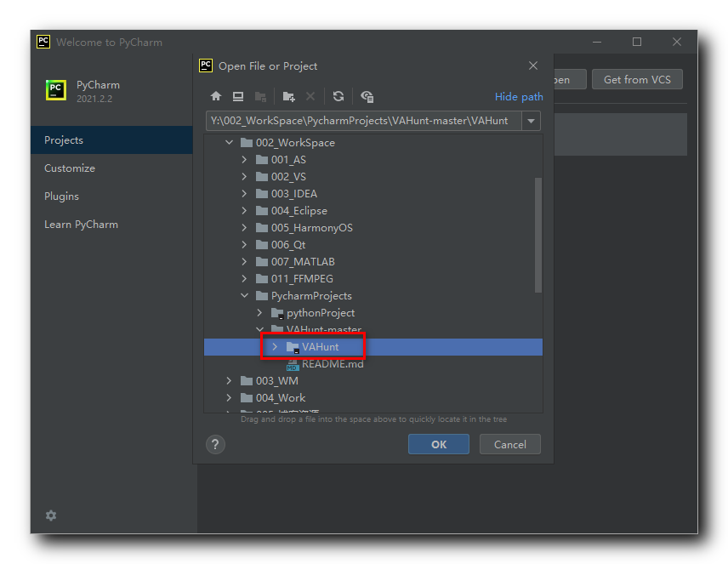728x564 pixels.
Task: Expand the 004_Work folder
Action: pos(229,397)
